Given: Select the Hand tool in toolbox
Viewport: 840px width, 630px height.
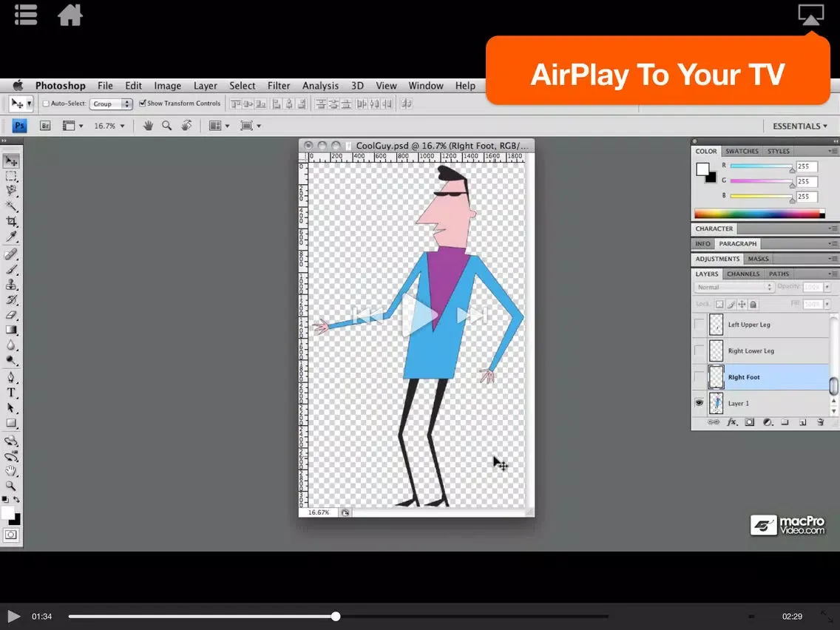Looking at the screenshot, I should click(10, 471).
